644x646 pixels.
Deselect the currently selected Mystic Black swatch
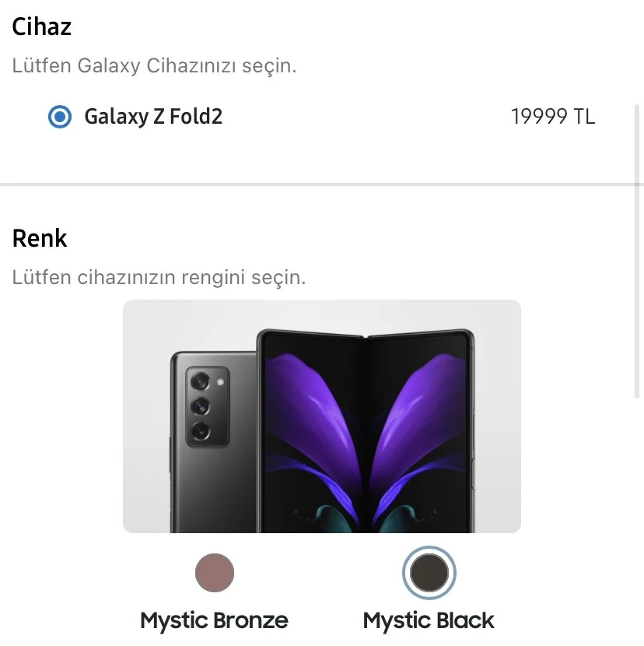point(429,573)
